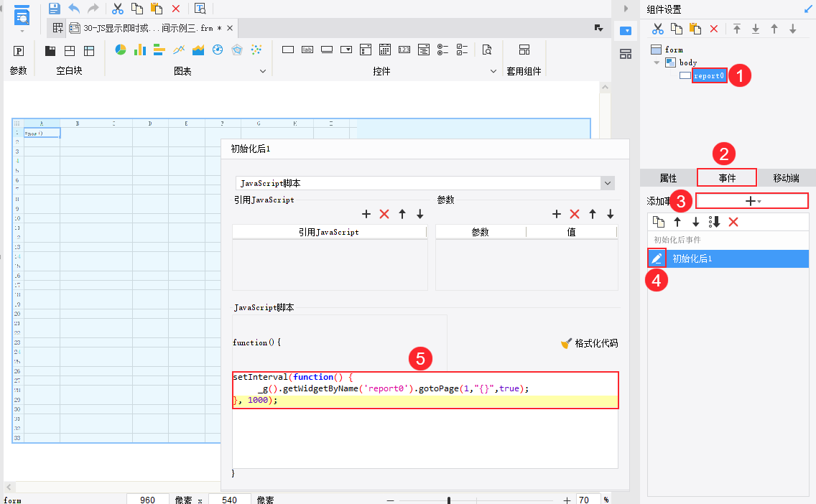This screenshot has width=816, height=504.
Task: Click the 格式化代码 button
Action: 589,343
